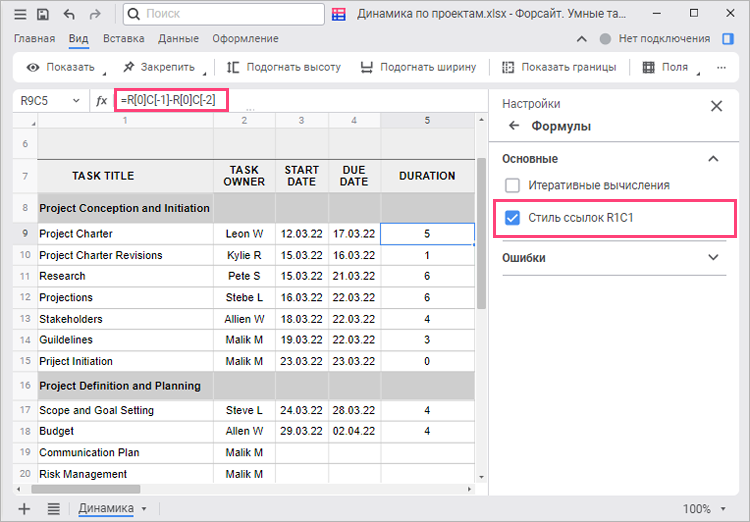Image resolution: width=750 pixels, height=522 pixels.
Task: Undo the last action
Action: [x=69, y=15]
